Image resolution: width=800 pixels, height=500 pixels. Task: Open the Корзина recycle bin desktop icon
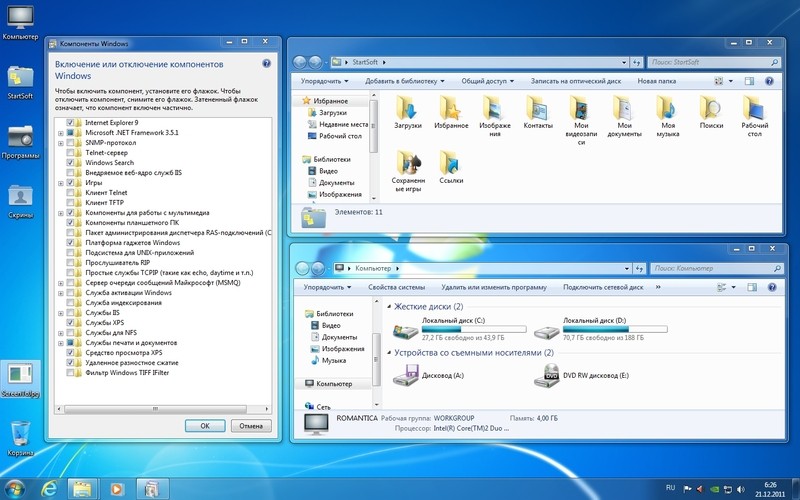[x=20, y=438]
